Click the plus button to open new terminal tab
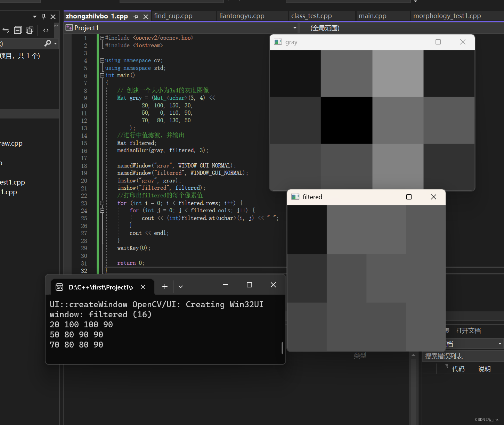 pyautogui.click(x=164, y=286)
